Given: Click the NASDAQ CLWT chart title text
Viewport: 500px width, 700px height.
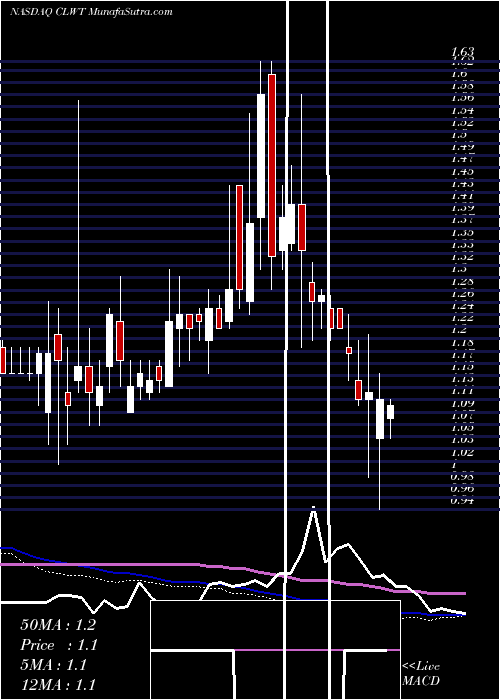Looking at the screenshot, I should point(91,12).
